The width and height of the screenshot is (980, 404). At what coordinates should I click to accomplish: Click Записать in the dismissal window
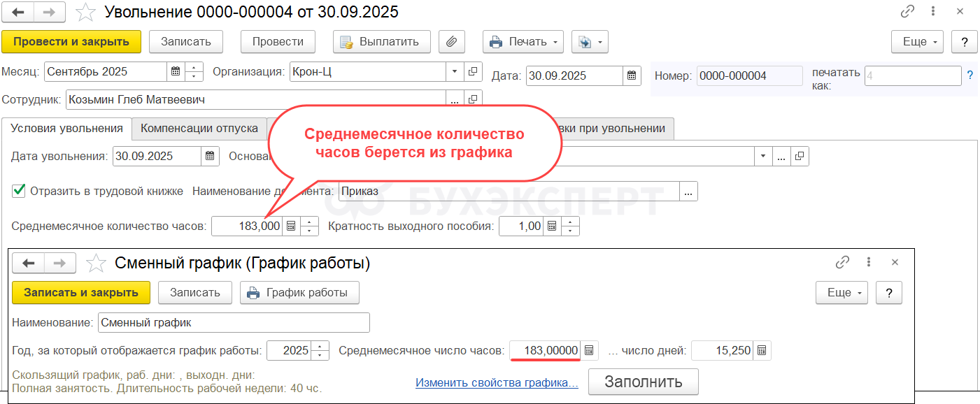pyautogui.click(x=186, y=41)
